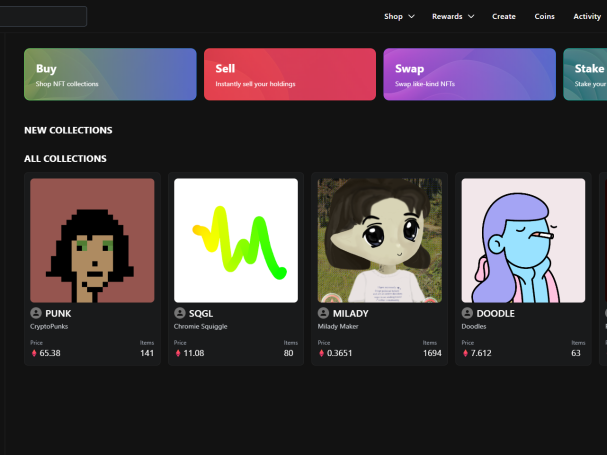Image resolution: width=607 pixels, height=455 pixels.
Task: Open the Activity page
Action: pos(587,16)
